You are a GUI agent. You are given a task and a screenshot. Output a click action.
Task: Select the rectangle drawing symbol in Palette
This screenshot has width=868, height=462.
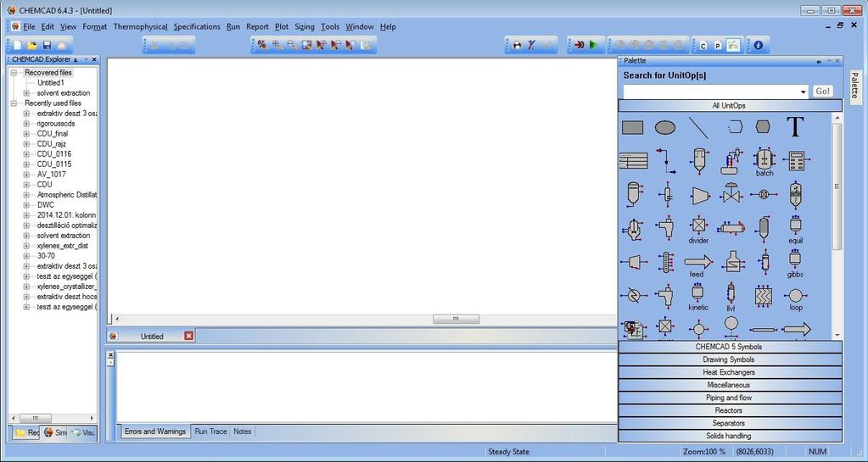[x=632, y=128]
